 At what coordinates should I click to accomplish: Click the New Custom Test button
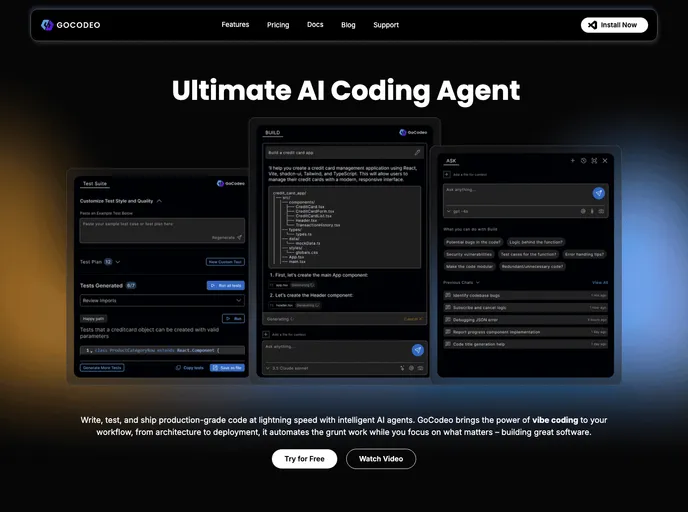tap(225, 262)
